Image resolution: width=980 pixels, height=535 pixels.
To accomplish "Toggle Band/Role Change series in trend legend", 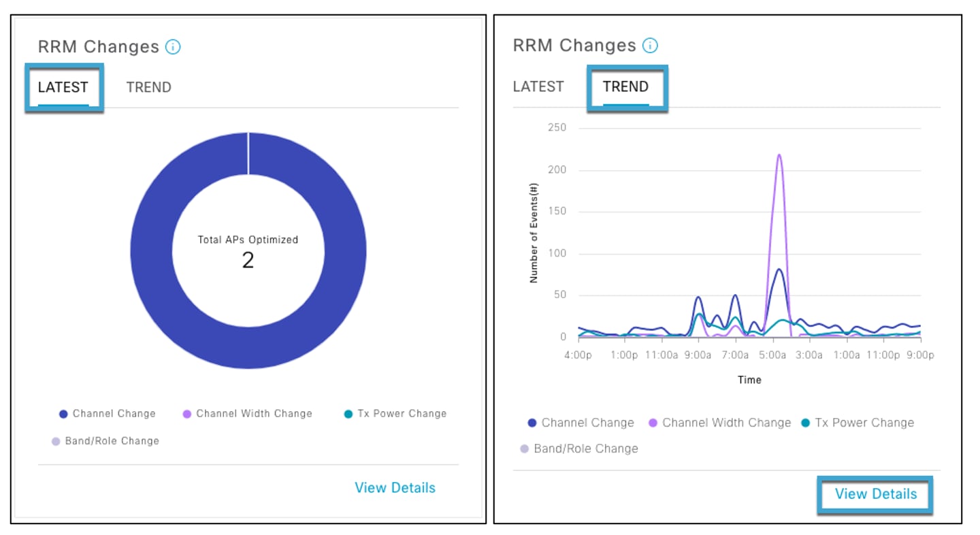I will (x=523, y=449).
